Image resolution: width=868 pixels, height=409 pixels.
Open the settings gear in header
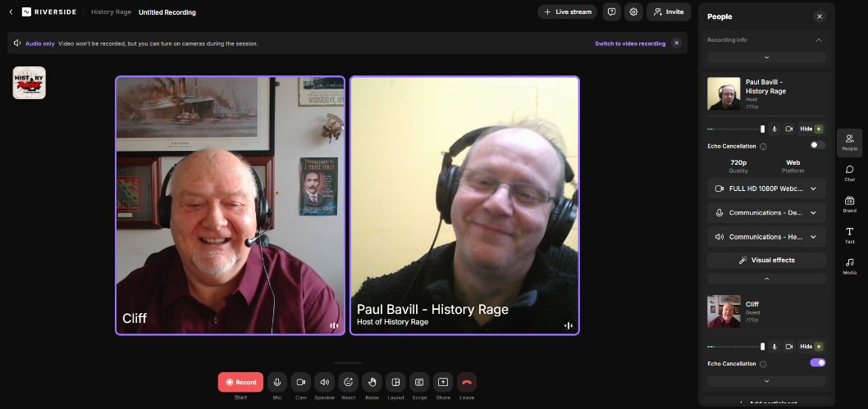point(633,11)
